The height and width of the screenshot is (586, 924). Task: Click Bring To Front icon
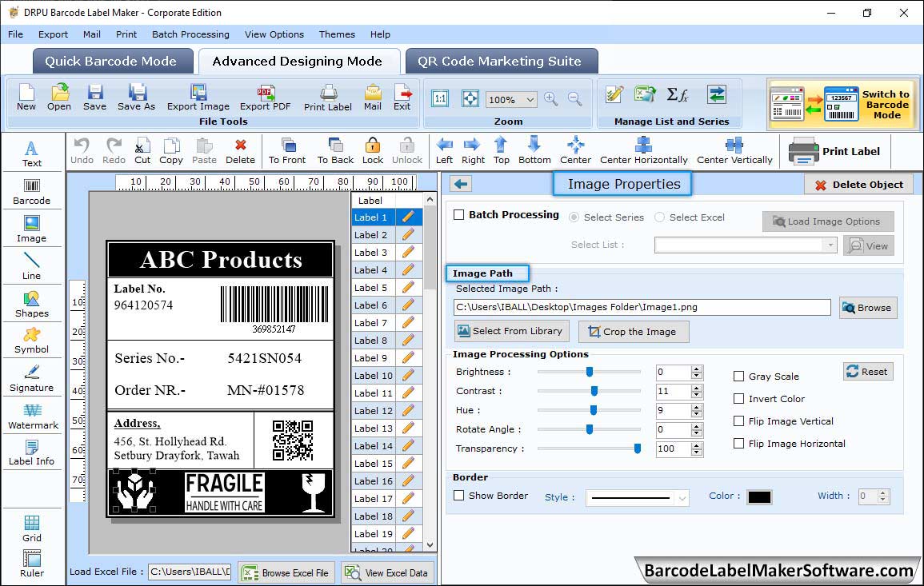287,151
